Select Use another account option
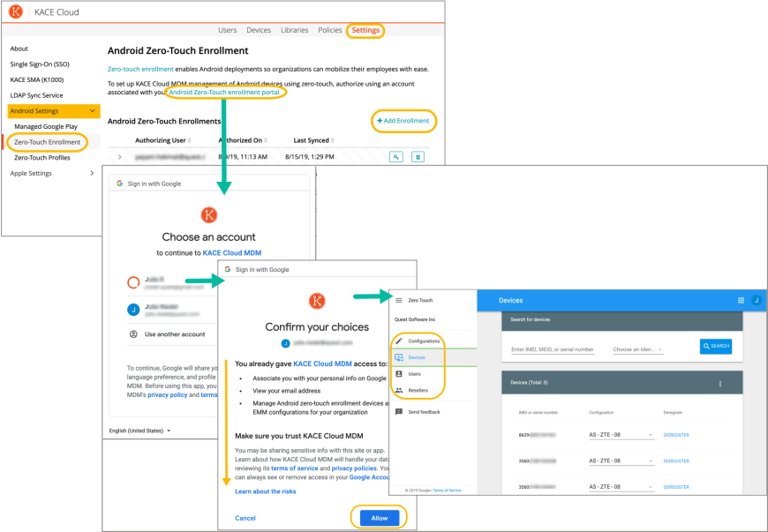 pos(175,334)
